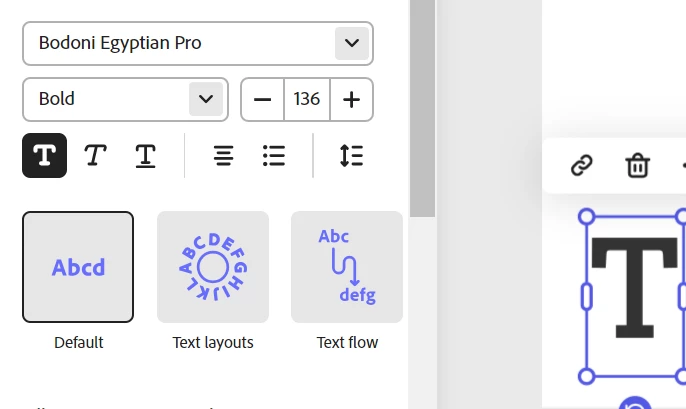This screenshot has width=686, height=409.
Task: Delete the text with trash icon
Action: pyautogui.click(x=637, y=165)
